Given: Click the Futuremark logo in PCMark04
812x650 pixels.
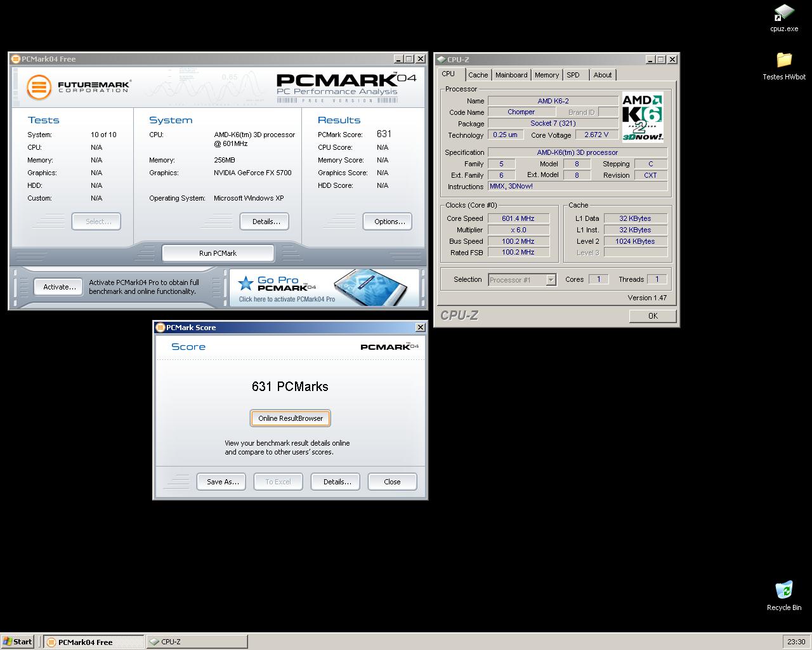Looking at the screenshot, I should click(79, 87).
